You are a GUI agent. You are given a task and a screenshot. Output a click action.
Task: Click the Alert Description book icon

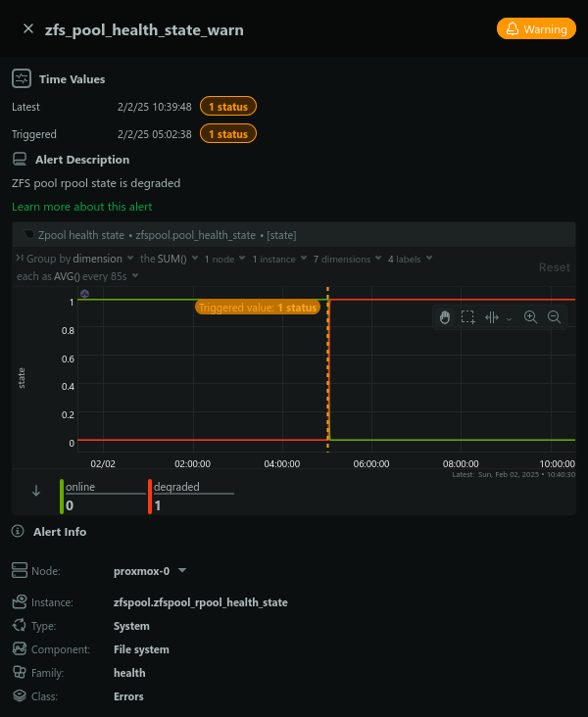pyautogui.click(x=20, y=159)
